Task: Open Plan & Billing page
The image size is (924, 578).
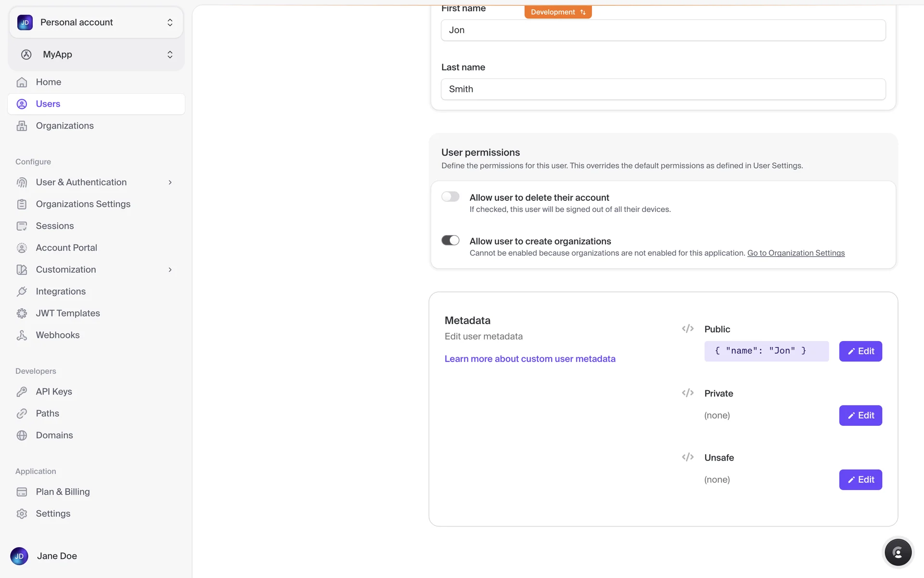Action: point(63,492)
